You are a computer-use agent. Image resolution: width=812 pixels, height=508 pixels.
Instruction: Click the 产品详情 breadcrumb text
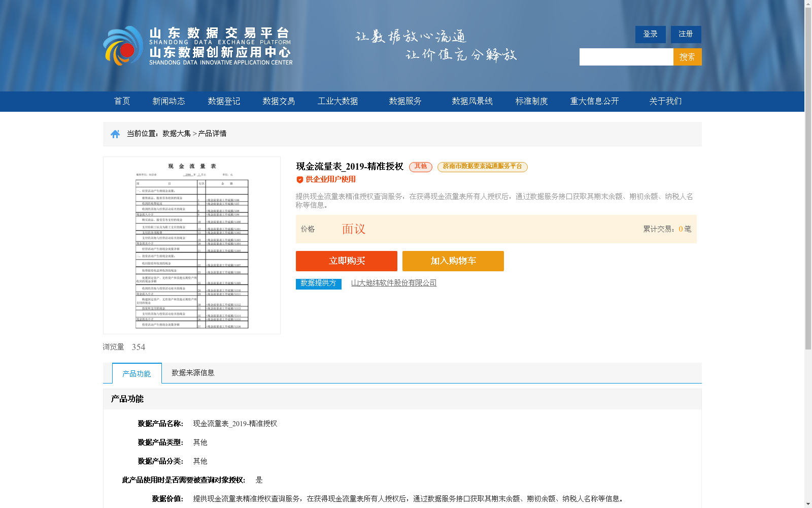tap(213, 134)
